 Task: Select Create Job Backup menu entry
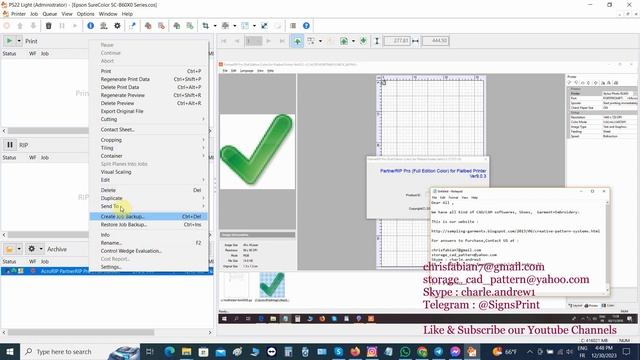coord(148,216)
